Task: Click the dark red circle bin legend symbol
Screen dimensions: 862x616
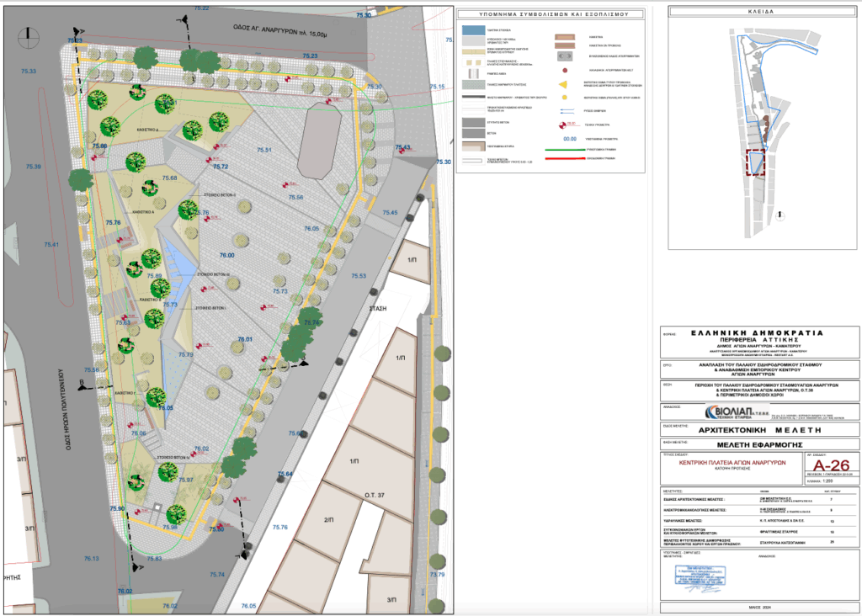Action: click(x=565, y=72)
